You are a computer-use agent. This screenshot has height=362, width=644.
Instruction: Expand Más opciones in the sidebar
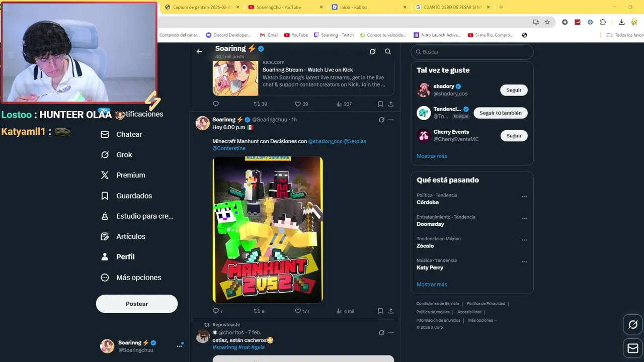pyautogui.click(x=131, y=278)
